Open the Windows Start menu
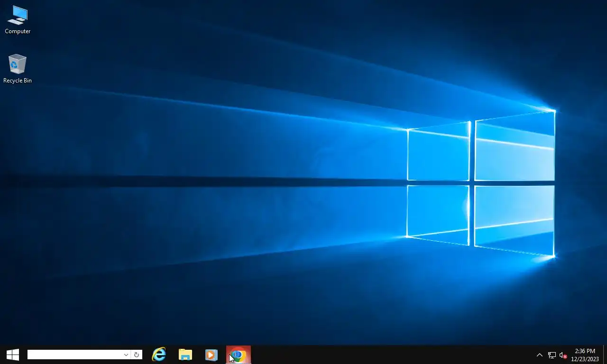Image resolution: width=607 pixels, height=364 pixels. [x=13, y=355]
